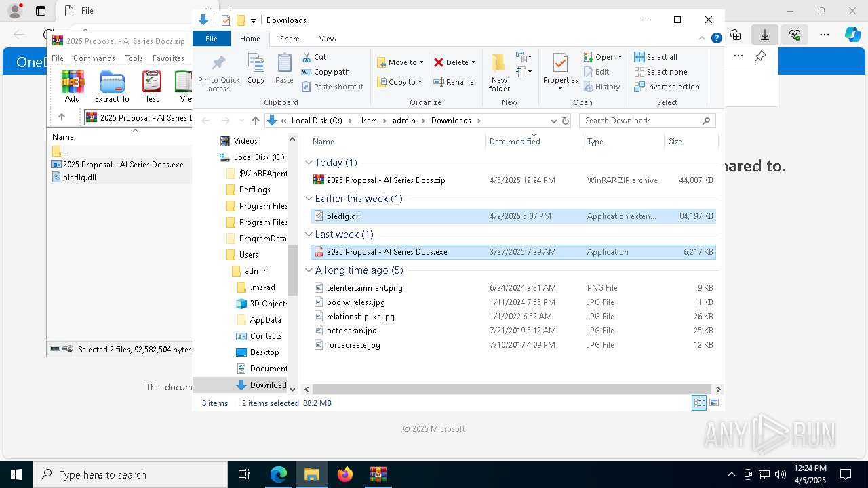Expand the Delete dropdown arrow
The image size is (868, 488).
click(x=473, y=62)
